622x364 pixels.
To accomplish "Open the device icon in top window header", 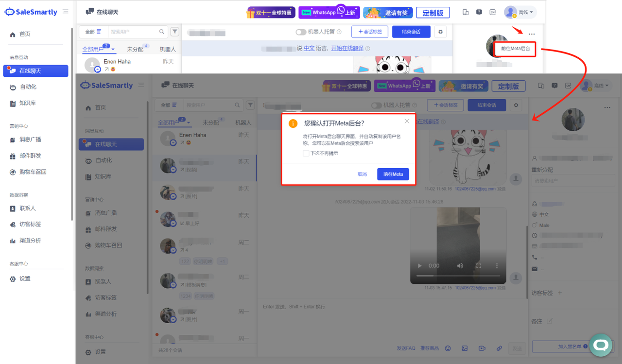I will (x=466, y=12).
